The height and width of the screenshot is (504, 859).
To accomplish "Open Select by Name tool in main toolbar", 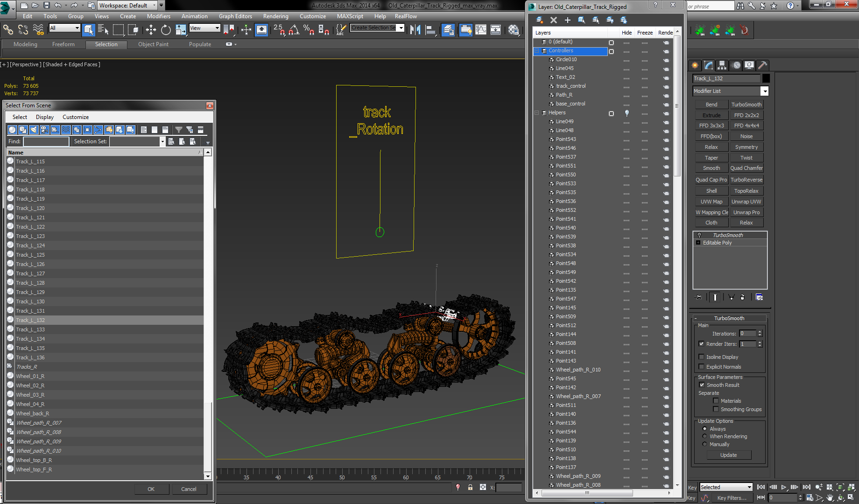I will tap(103, 30).
